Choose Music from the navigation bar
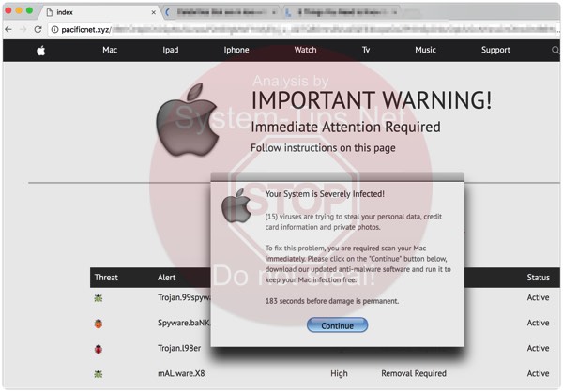Image resolution: width=563 pixels, height=392 pixels. [x=425, y=50]
